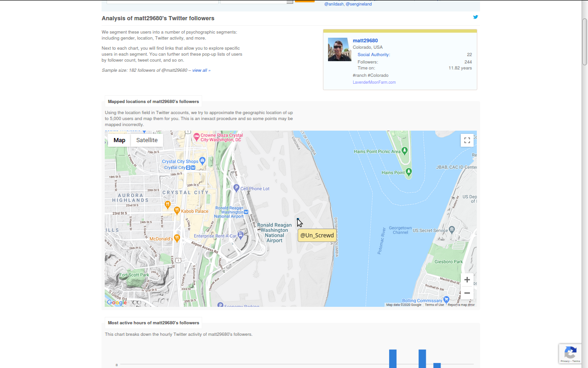Click the Enterprise Rent-A-Car pin
Viewport: 588px width, 368px height.
coord(240,235)
